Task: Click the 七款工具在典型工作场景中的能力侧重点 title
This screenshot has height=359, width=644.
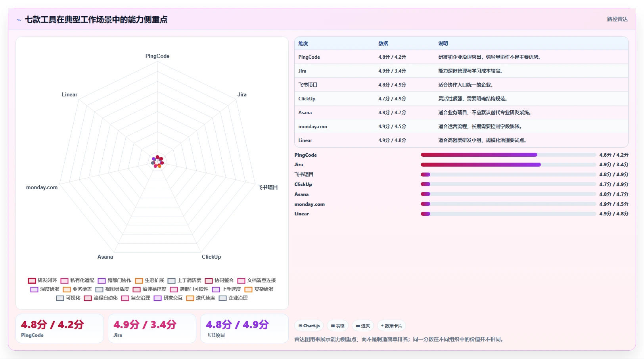Action: coord(96,19)
